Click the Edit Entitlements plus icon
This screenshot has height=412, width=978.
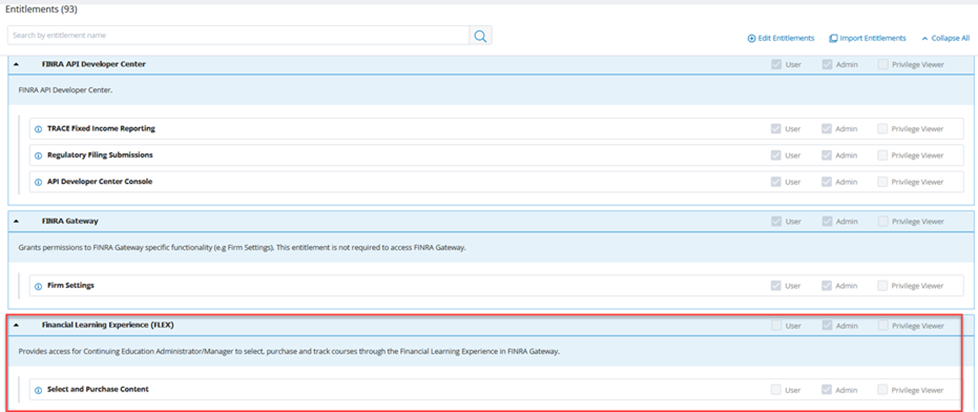coord(752,39)
